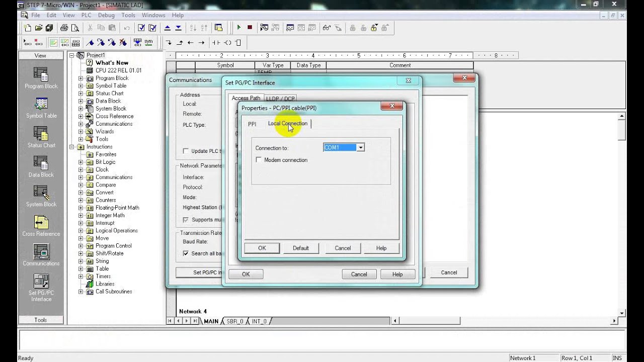Draw a line down with LAD toolbar
This screenshot has height=362, width=644.
169,43
